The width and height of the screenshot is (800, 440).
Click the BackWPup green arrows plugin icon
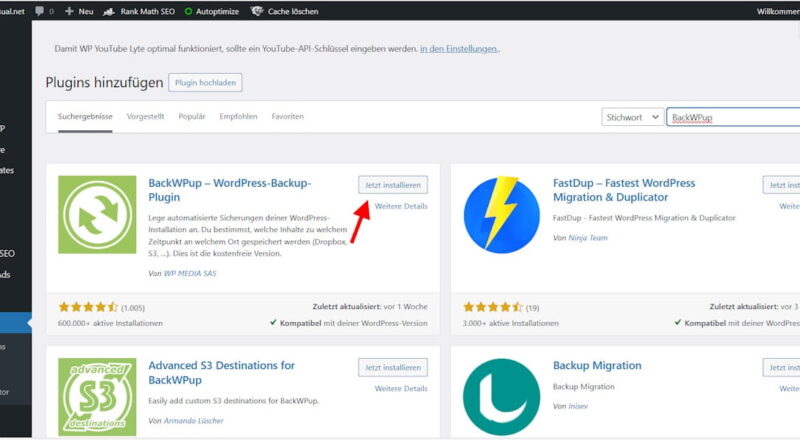[97, 214]
